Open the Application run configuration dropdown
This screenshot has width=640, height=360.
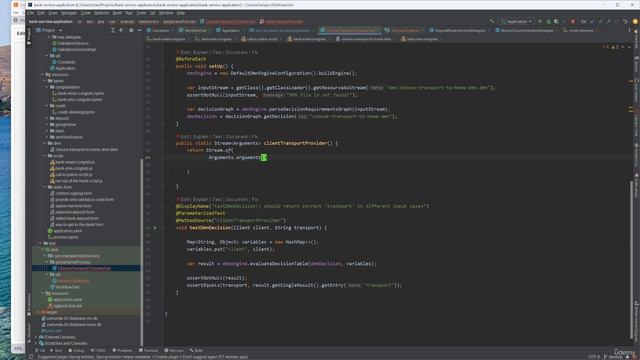coord(517,21)
